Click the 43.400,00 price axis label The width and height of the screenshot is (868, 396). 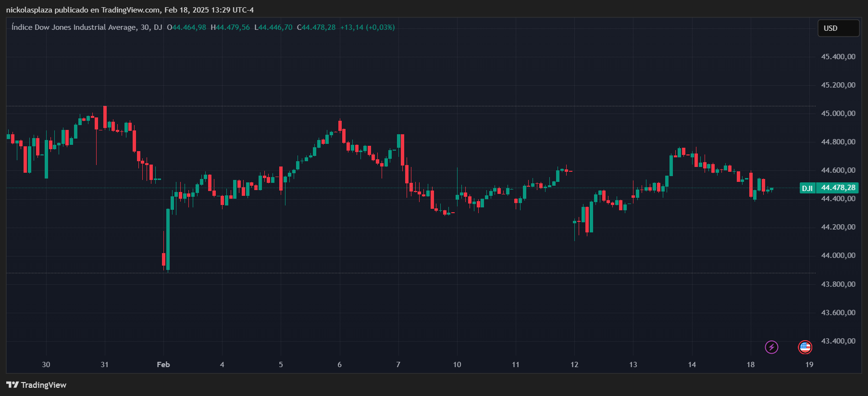point(838,341)
